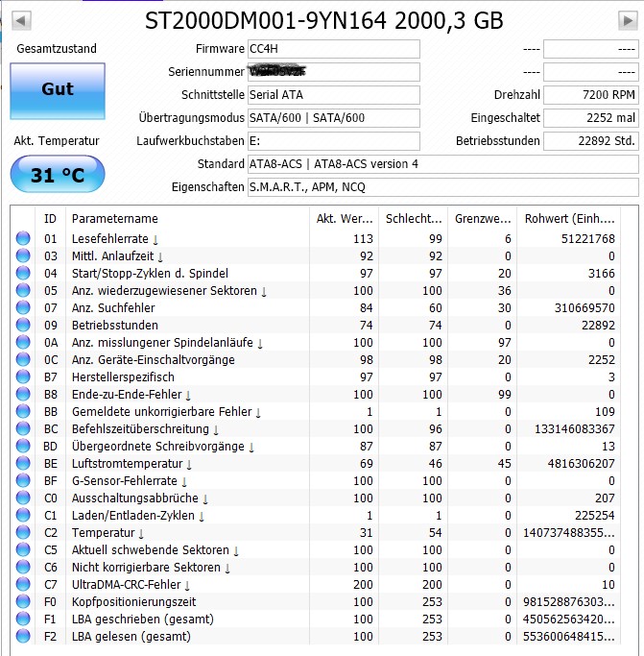Image resolution: width=644 pixels, height=656 pixels.
Task: Go to previous disk with left arrow
Action: (21, 20)
